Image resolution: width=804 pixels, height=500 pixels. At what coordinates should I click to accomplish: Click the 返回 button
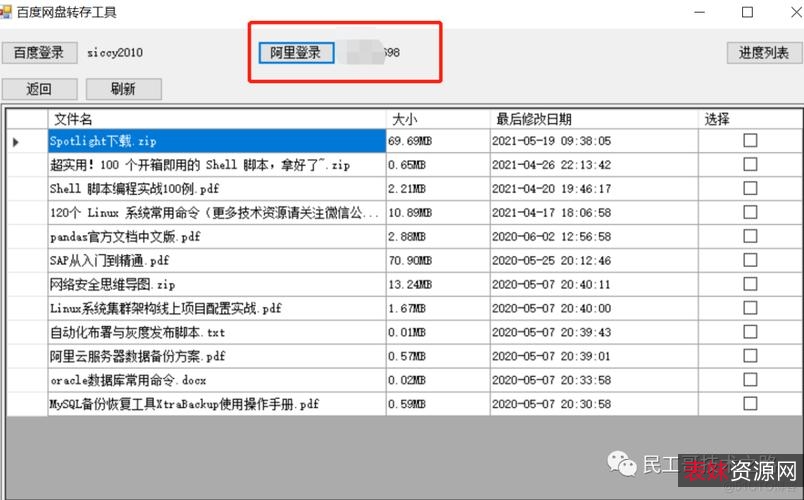tap(39, 89)
